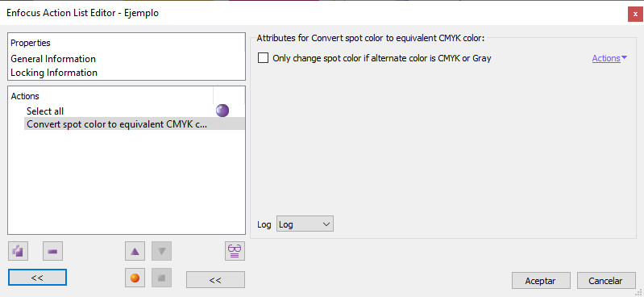
Task: Click the add action icon button
Action: (x=18, y=251)
